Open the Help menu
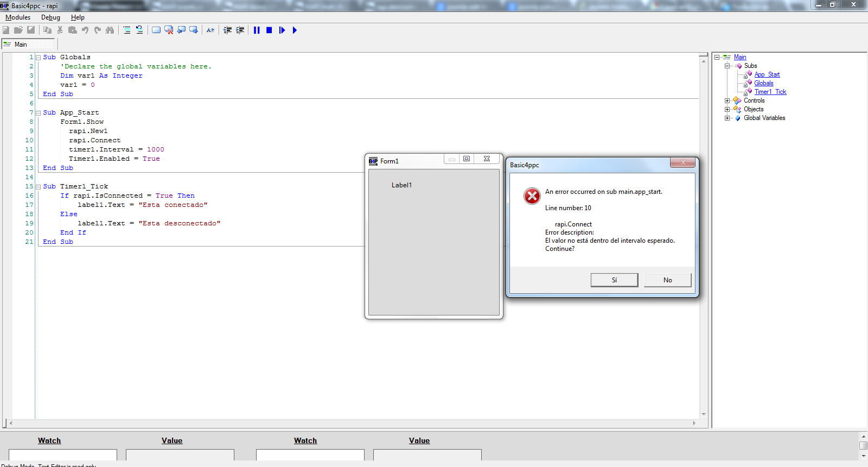This screenshot has width=868, height=467. (x=78, y=17)
